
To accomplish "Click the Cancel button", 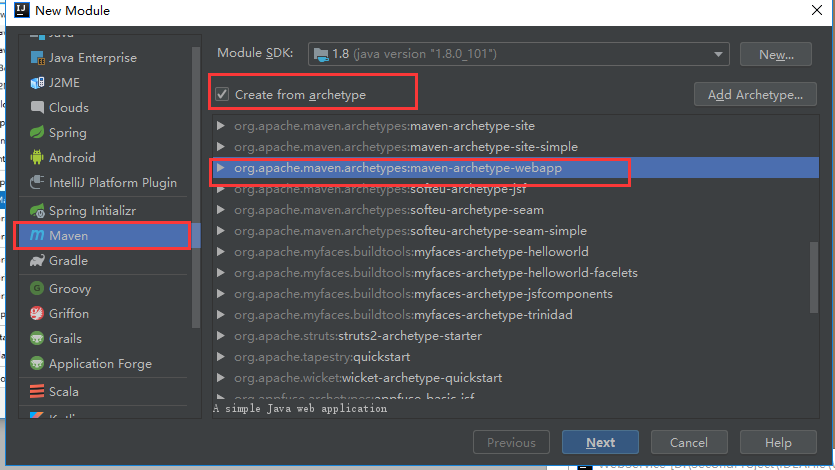I will pos(689,442).
